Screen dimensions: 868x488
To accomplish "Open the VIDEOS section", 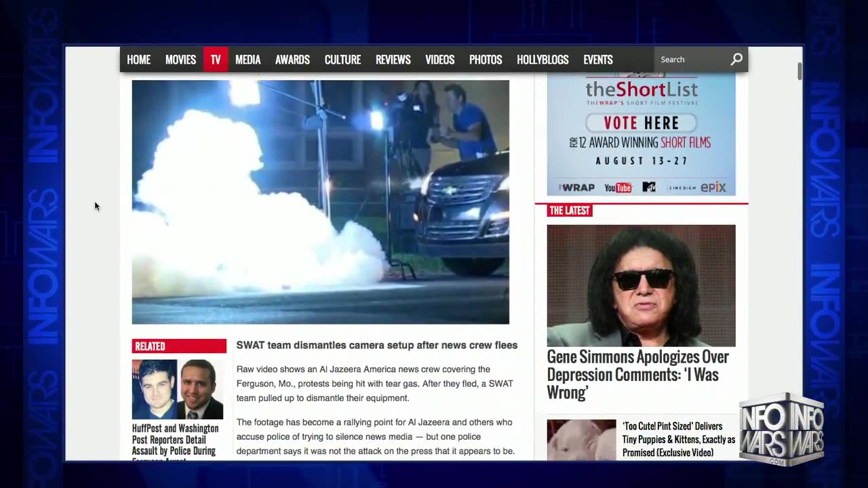I will (x=439, y=60).
